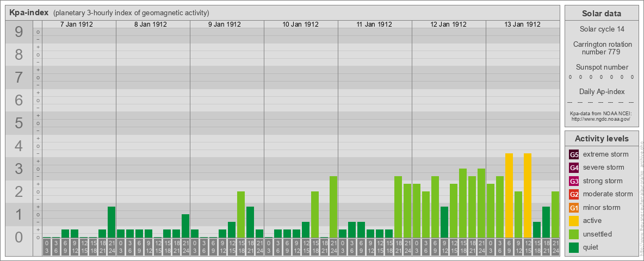644x261 pixels.
Task: Click the G4 severe storm badge
Action: point(574,168)
